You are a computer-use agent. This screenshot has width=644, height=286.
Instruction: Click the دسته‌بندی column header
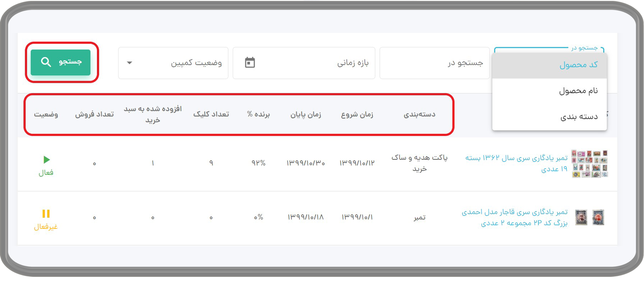[x=419, y=114]
